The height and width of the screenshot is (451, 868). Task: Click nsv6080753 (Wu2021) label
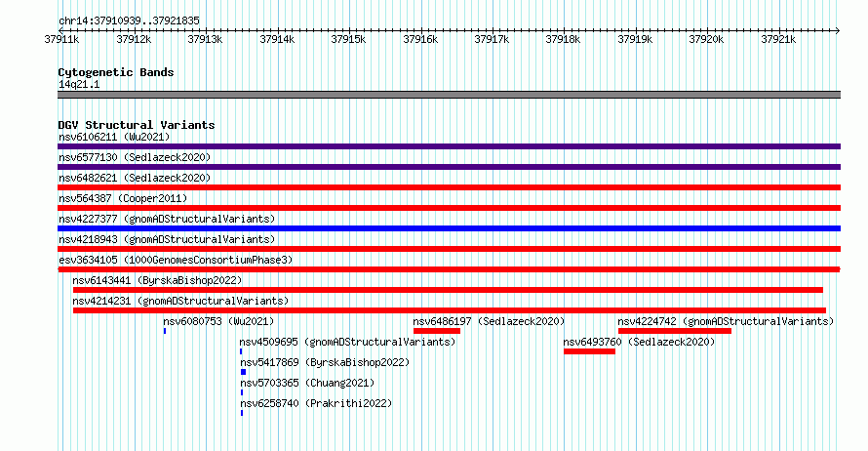(x=218, y=321)
